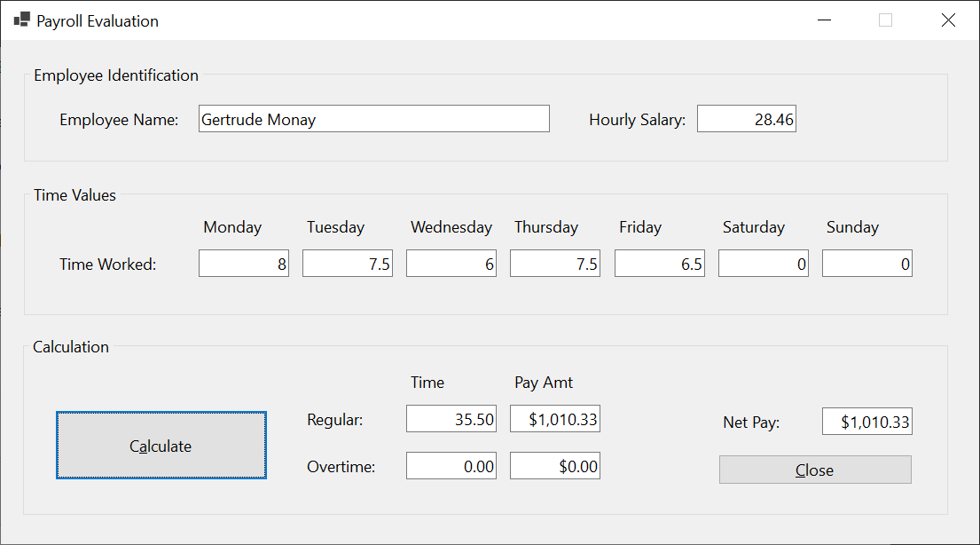980x545 pixels.
Task: Click the Regular Time value box
Action: click(451, 419)
